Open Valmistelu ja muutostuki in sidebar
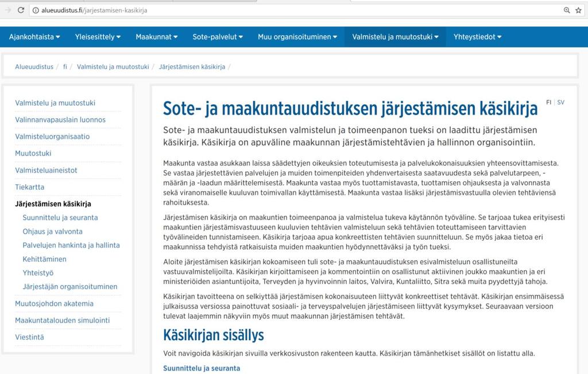The width and height of the screenshot is (588, 374). point(55,103)
